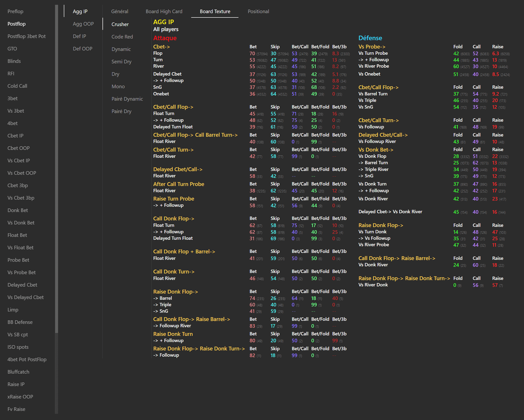
Task: Select the Positional tab
Action: (x=258, y=11)
